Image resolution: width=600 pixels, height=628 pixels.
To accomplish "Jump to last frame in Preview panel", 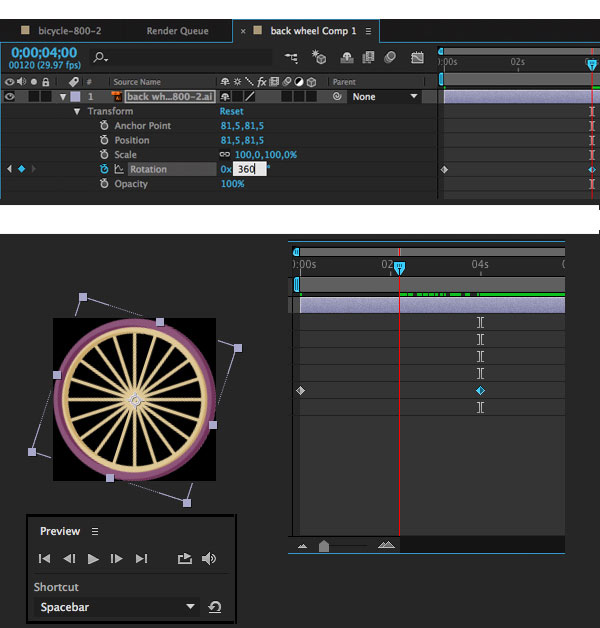I will point(141,558).
